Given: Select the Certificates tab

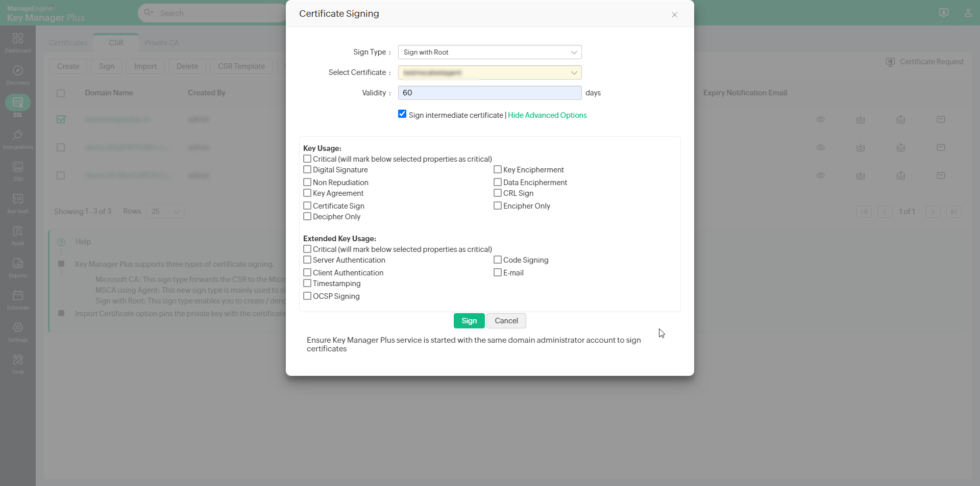Looking at the screenshot, I should coord(68,43).
